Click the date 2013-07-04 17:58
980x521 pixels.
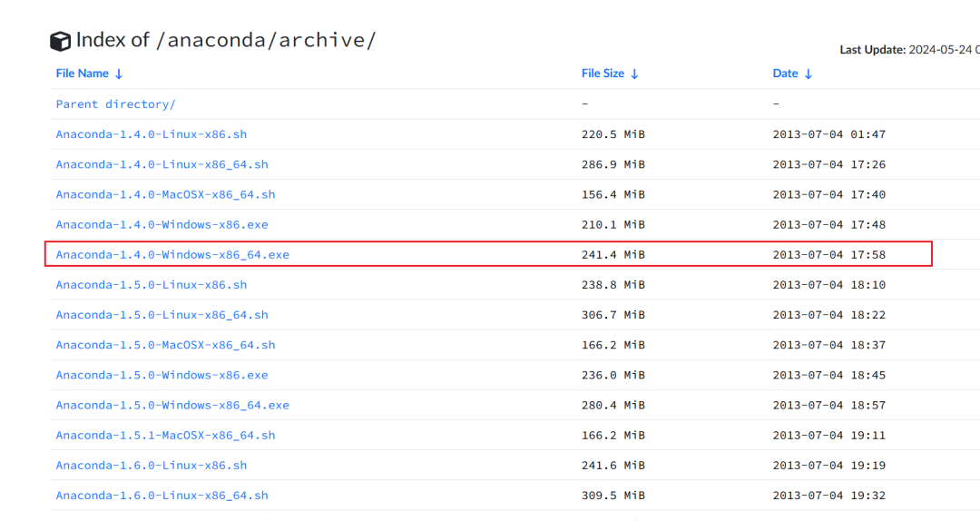pyautogui.click(x=829, y=254)
